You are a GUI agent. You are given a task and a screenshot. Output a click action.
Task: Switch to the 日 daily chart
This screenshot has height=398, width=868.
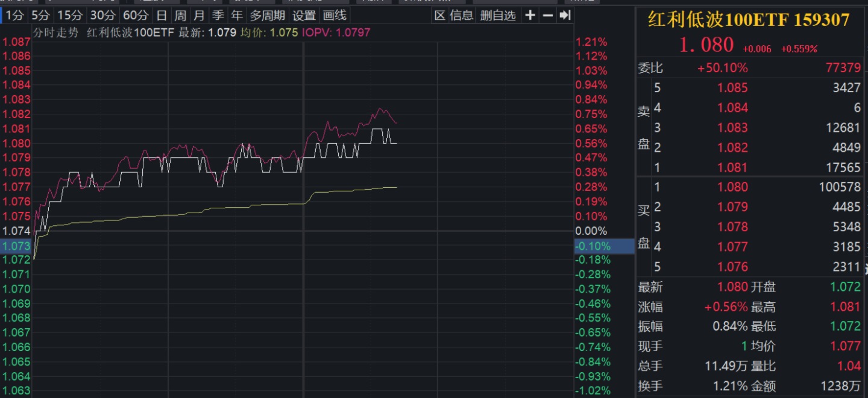(161, 16)
